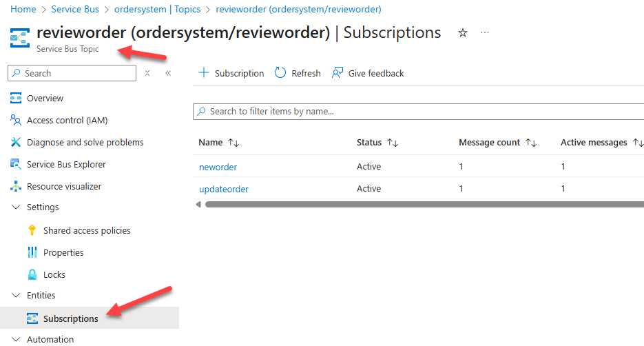Click the Resource visualizer icon
Screen dimensions: 644x346
coord(16,186)
